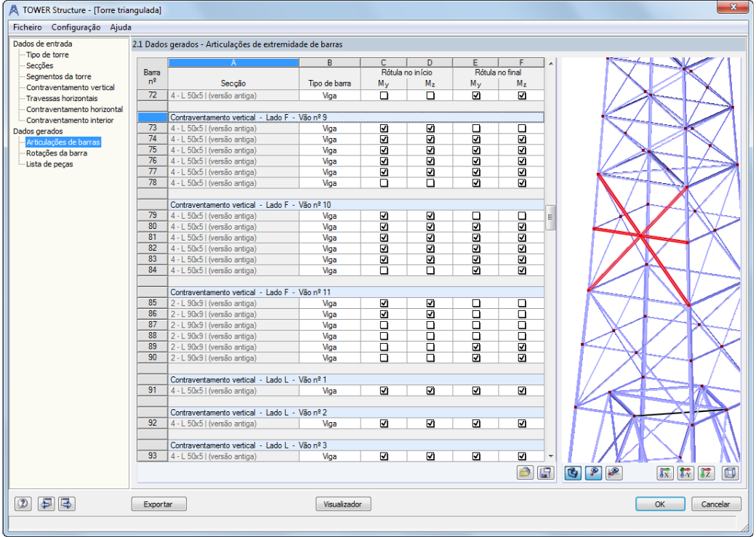Go to next dialog page arrow icon
756x537 pixels.
point(67,504)
